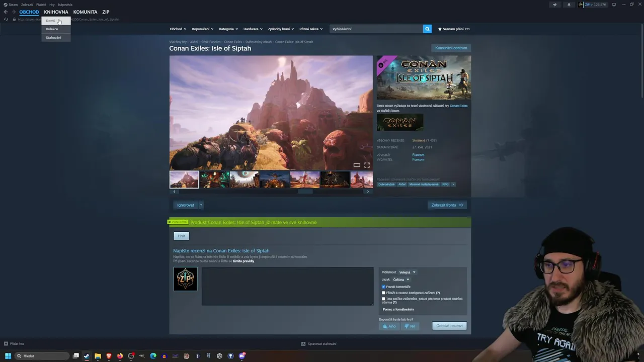Screen dimensions: 644x362
Task: Go back with the browser back arrow
Action: click(6, 12)
